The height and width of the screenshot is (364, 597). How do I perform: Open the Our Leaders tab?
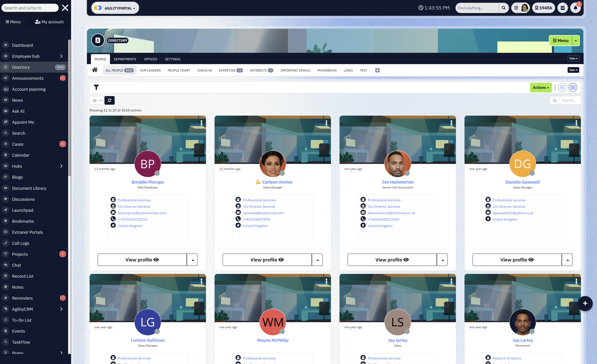(150, 70)
